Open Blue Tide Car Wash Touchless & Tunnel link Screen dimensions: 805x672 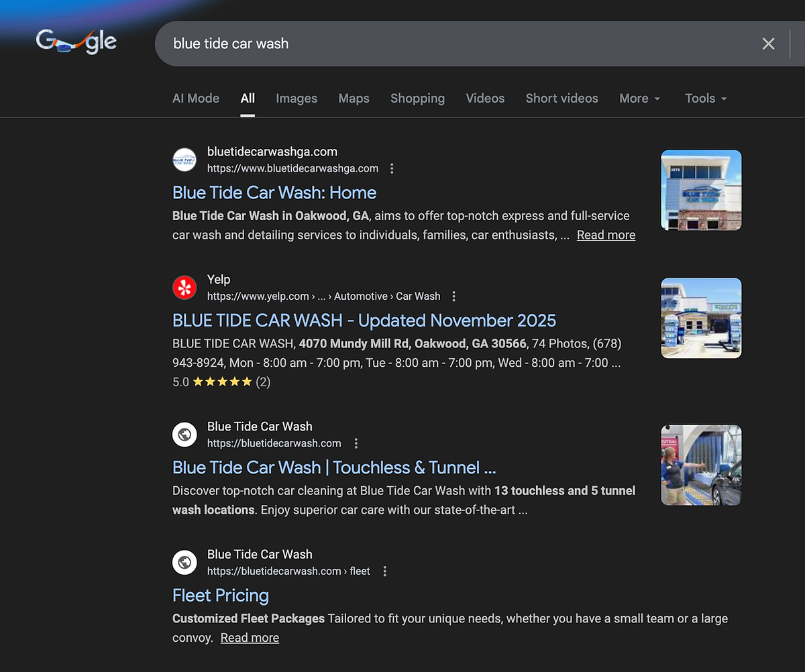tap(334, 467)
